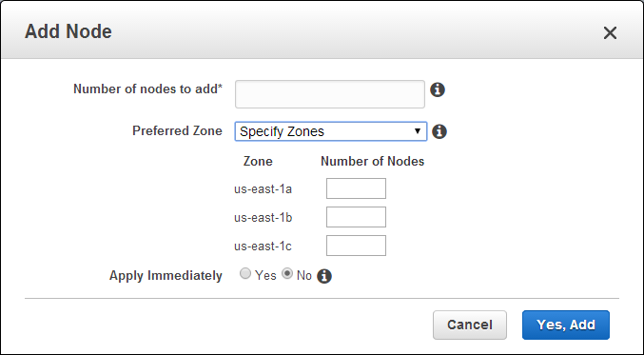Click info icon beside Number of nodes field
The height and width of the screenshot is (355, 644).
click(x=438, y=89)
